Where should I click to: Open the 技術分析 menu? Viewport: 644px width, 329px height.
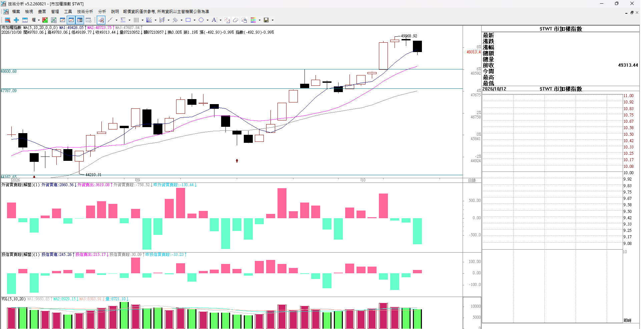click(x=85, y=12)
